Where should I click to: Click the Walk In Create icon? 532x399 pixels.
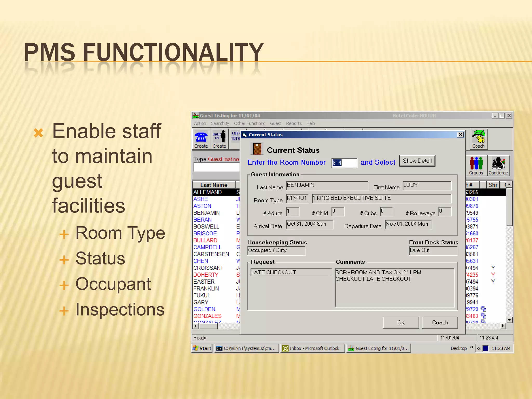219,139
